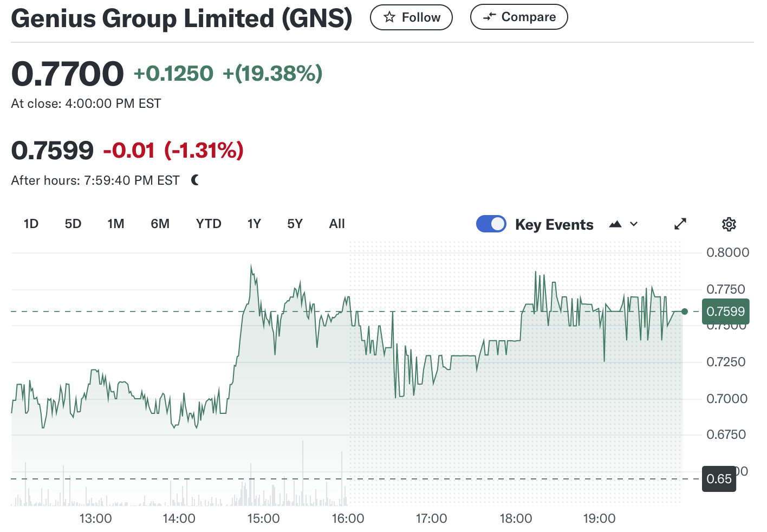Switch chart to the 6M range
The width and height of the screenshot is (767, 532).
(160, 224)
